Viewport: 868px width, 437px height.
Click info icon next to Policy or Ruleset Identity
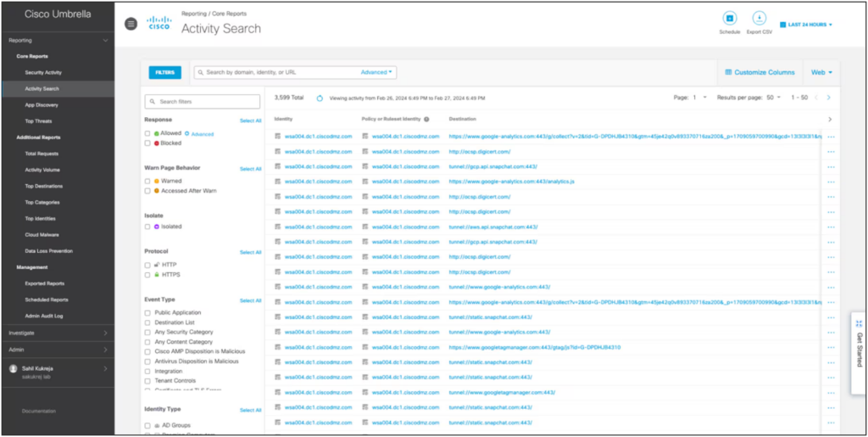pos(426,120)
